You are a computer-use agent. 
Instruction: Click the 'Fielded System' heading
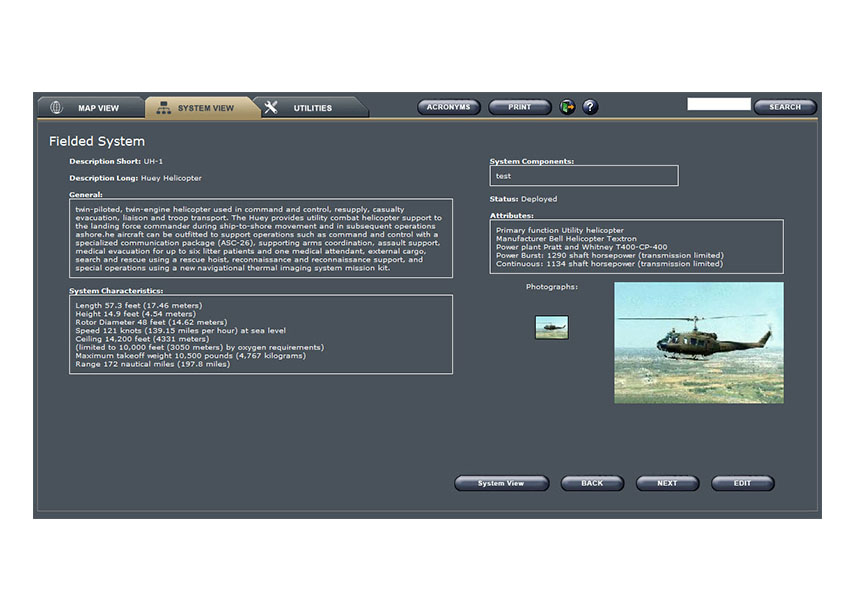97,141
